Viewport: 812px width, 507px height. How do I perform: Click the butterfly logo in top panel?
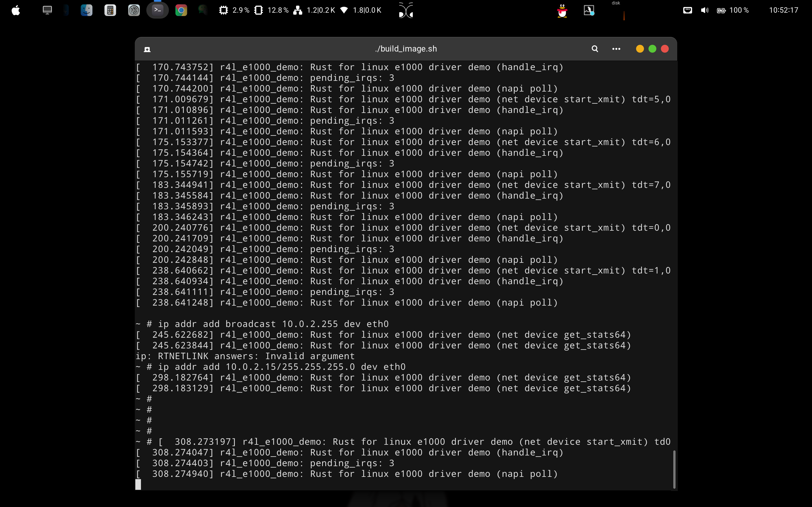tap(406, 10)
